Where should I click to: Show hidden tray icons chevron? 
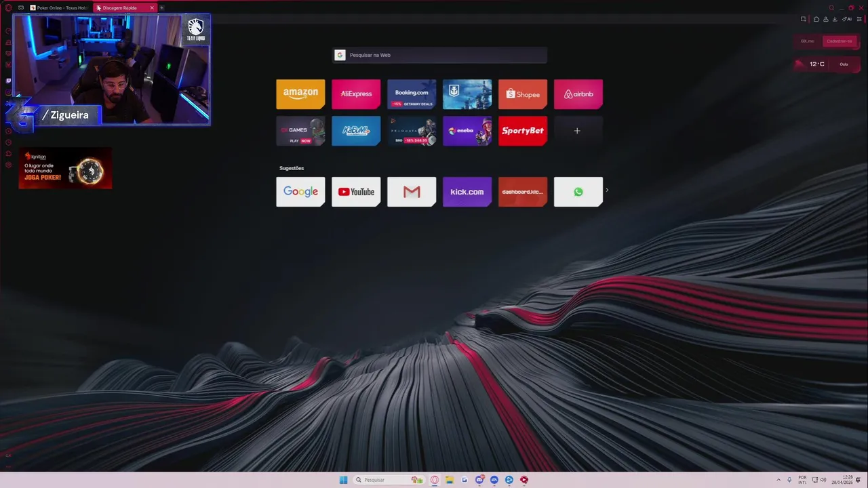[778, 480]
